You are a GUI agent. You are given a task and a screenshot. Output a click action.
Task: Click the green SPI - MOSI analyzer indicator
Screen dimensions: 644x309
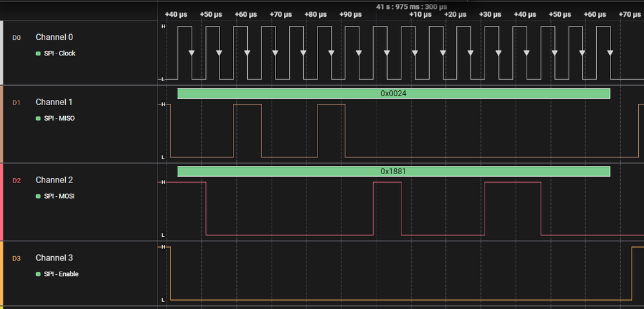click(x=38, y=196)
